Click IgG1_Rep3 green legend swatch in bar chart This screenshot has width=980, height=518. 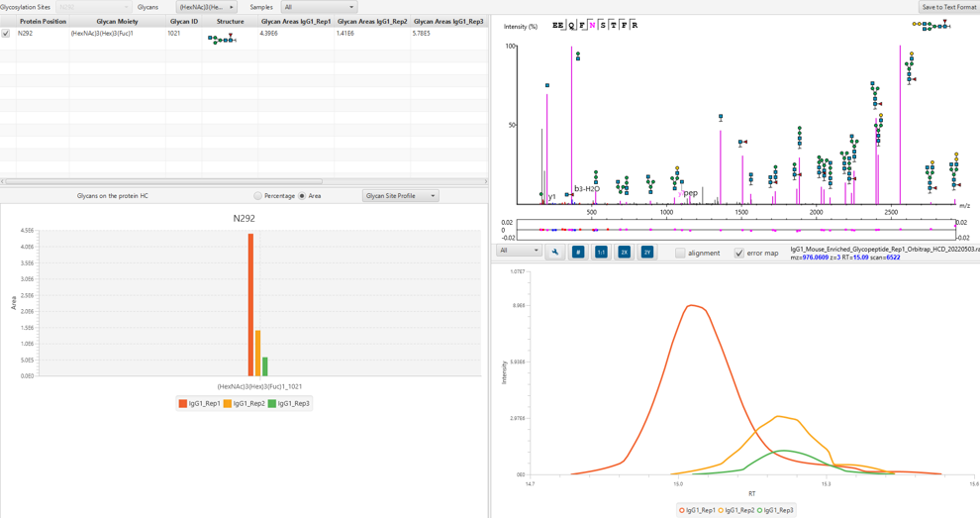point(272,403)
